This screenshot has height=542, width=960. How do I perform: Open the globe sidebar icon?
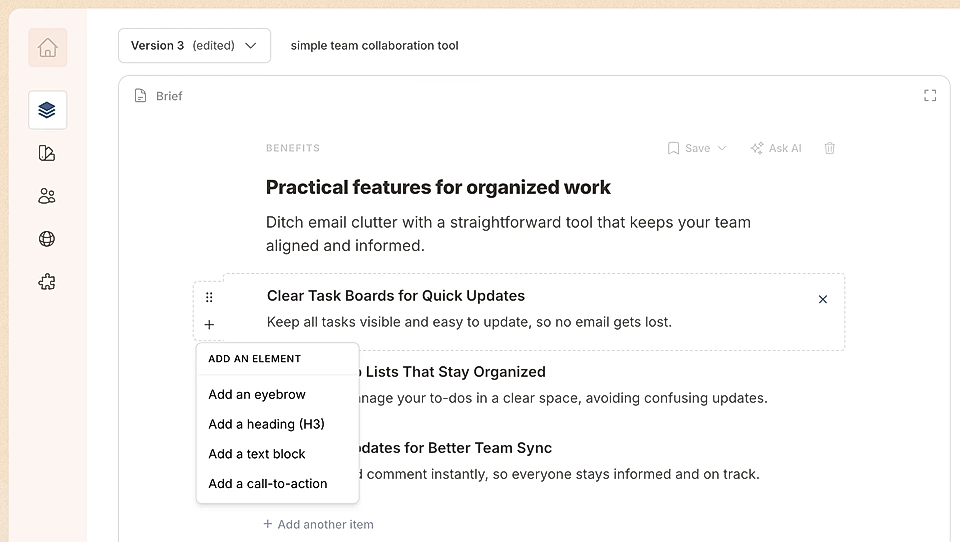47,239
